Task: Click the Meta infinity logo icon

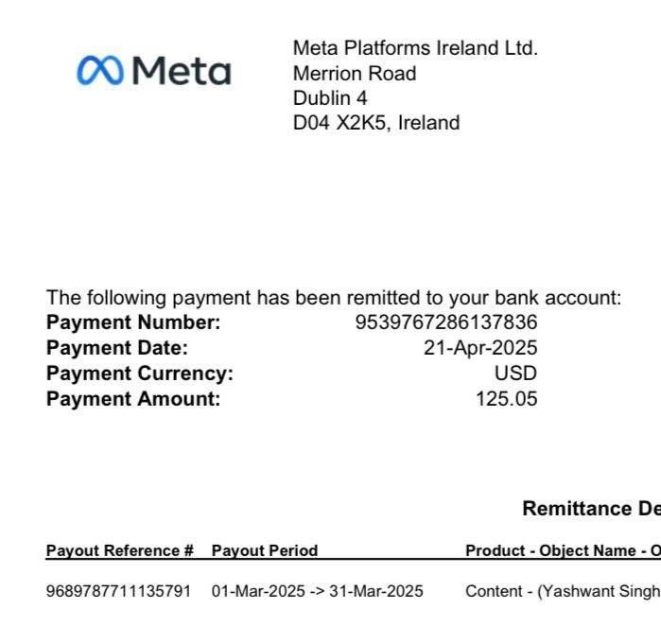Action: [100, 70]
